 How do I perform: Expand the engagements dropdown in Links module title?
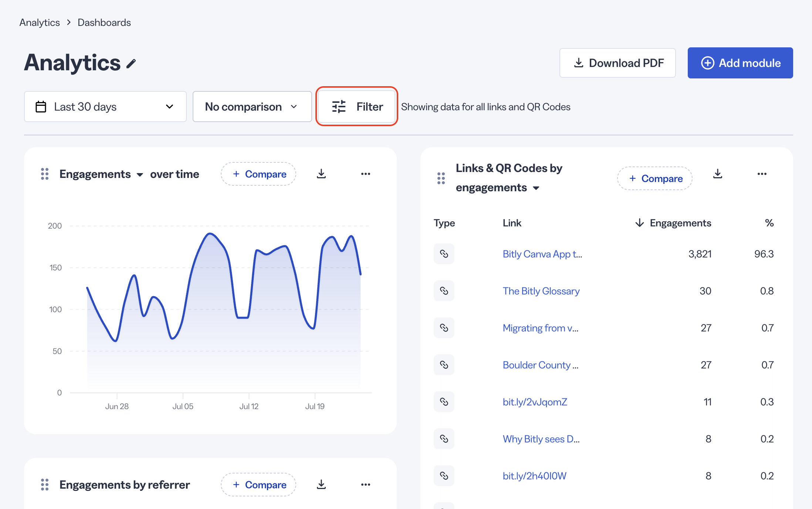pos(498,188)
